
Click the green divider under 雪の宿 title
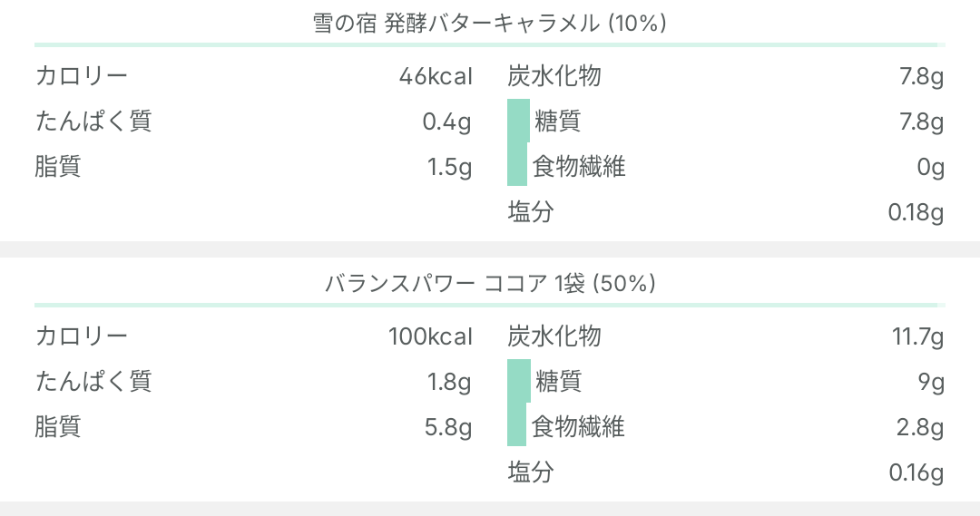489,45
